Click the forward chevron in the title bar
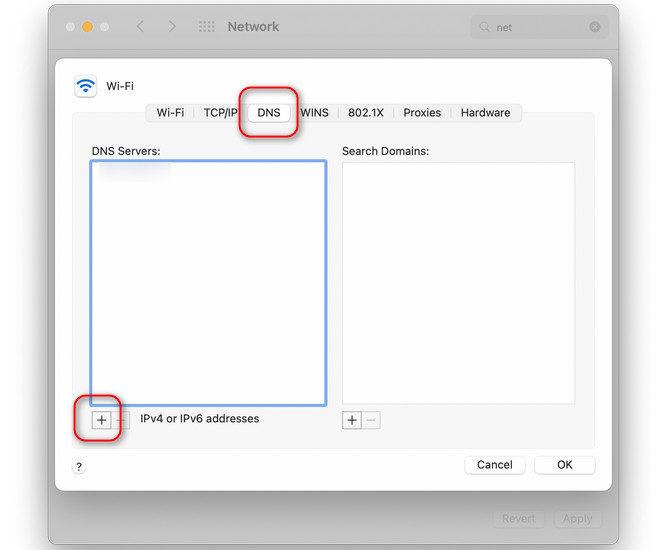The width and height of the screenshot is (667, 550). tap(172, 27)
